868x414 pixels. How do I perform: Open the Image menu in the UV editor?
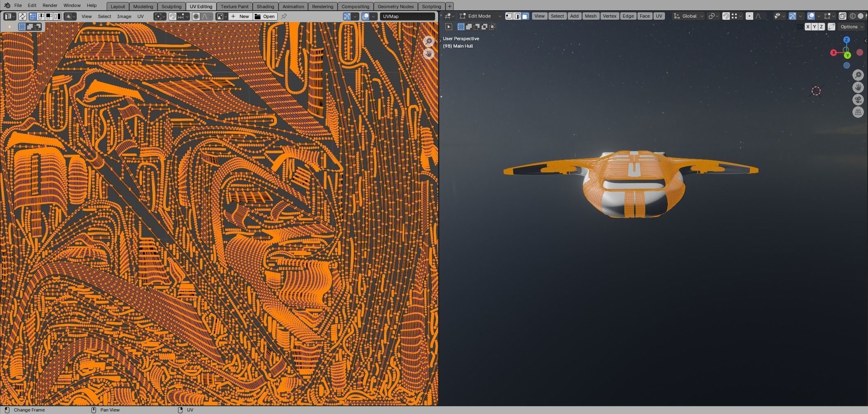coord(124,16)
